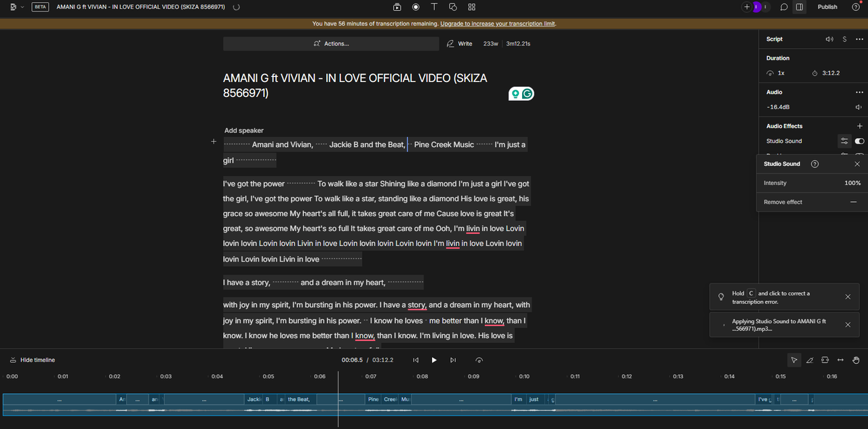Image resolution: width=868 pixels, height=429 pixels.
Task: Click the 3m12.21s duration text
Action: [518, 43]
